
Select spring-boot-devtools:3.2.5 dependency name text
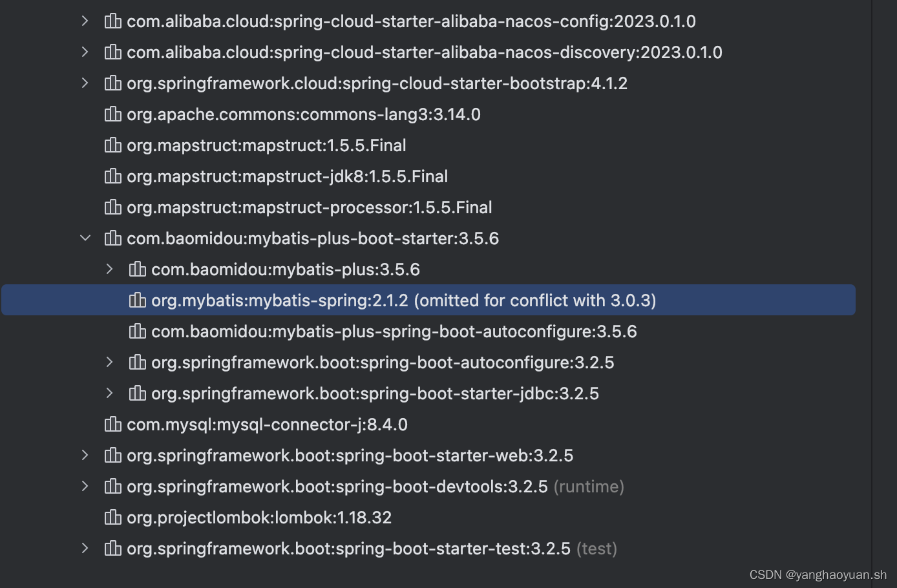[x=337, y=487]
